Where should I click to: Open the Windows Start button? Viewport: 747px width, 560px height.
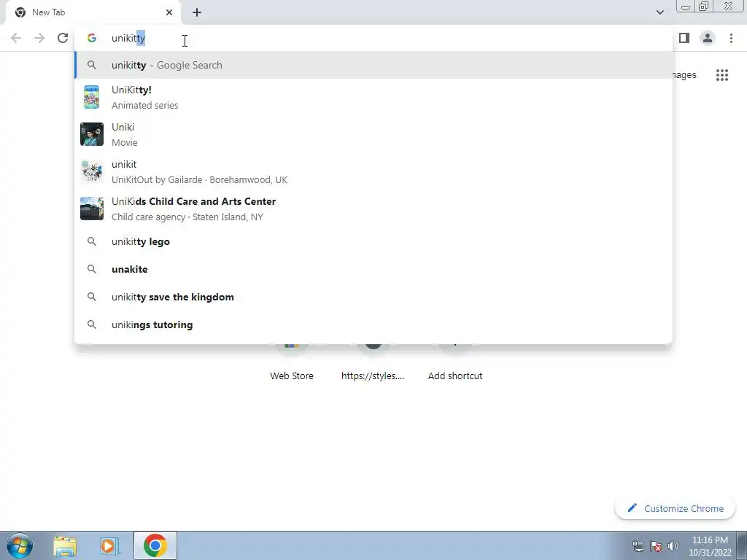pyautogui.click(x=20, y=545)
